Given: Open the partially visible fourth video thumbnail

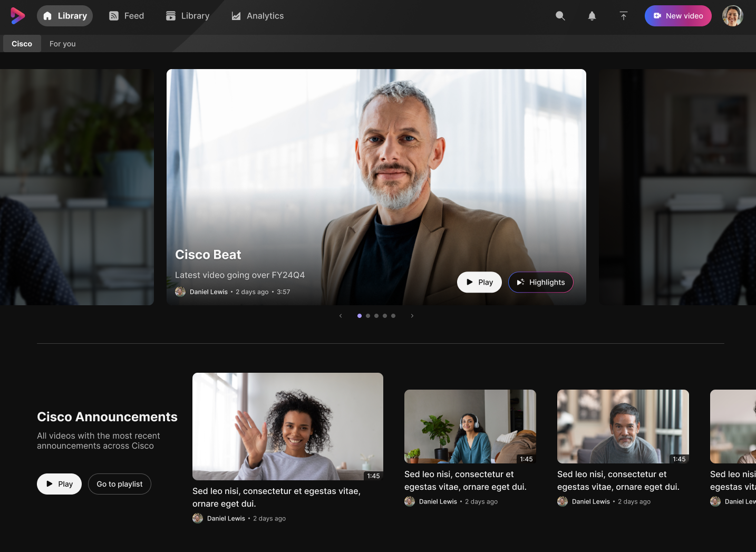Looking at the screenshot, I should (733, 427).
